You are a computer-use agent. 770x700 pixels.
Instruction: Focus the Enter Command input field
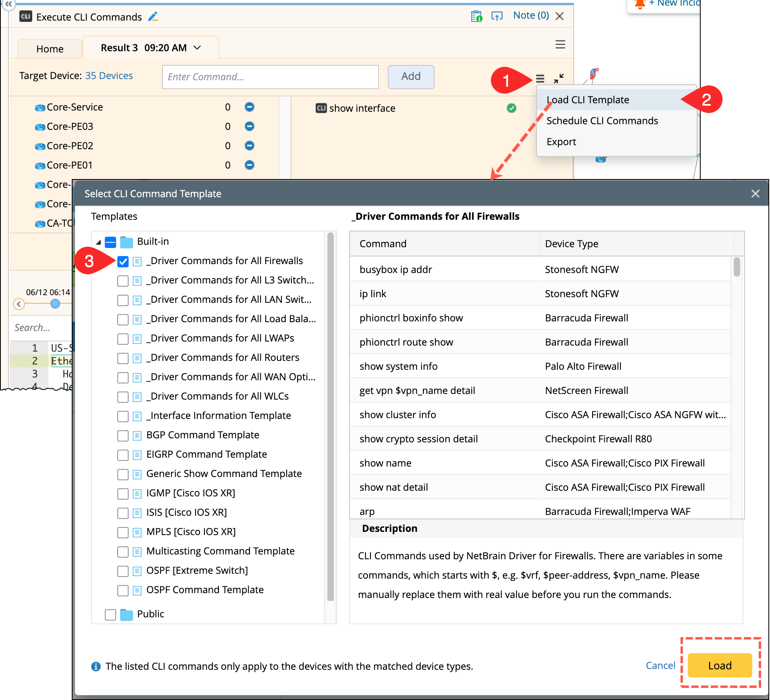pos(270,77)
